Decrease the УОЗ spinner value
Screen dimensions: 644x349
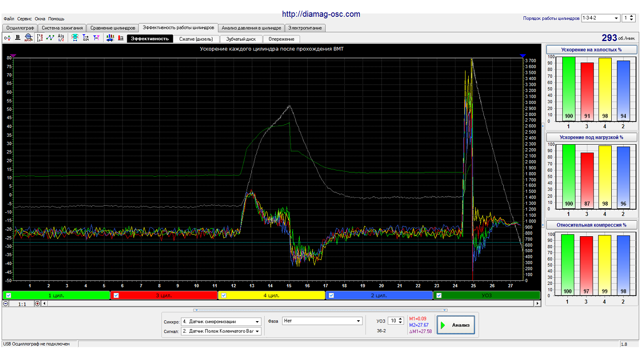[x=401, y=323]
